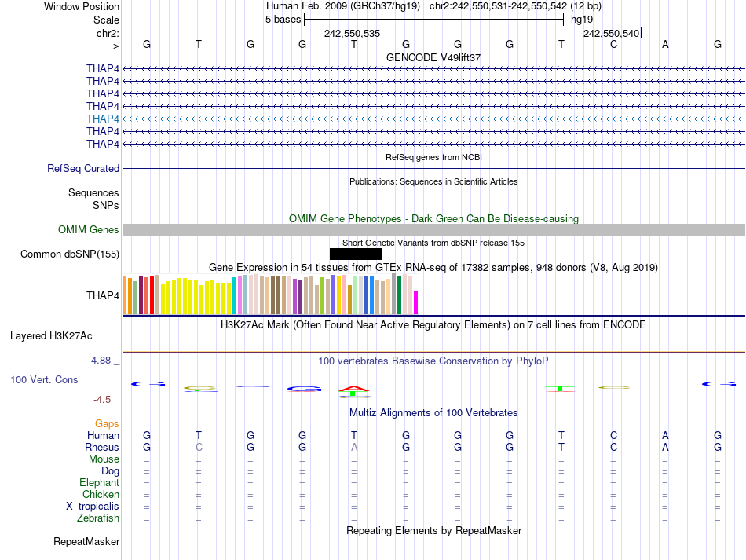
Task: Select the Dog species row label
Action: point(111,471)
